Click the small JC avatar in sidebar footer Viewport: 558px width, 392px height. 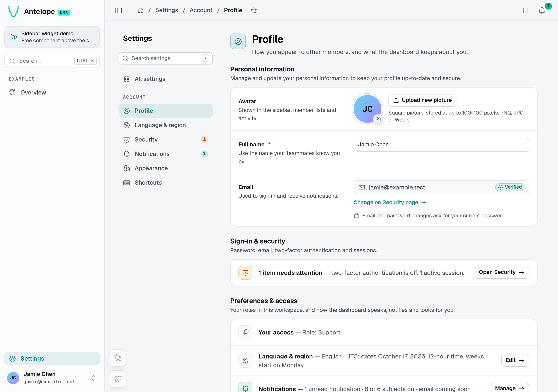point(13,378)
